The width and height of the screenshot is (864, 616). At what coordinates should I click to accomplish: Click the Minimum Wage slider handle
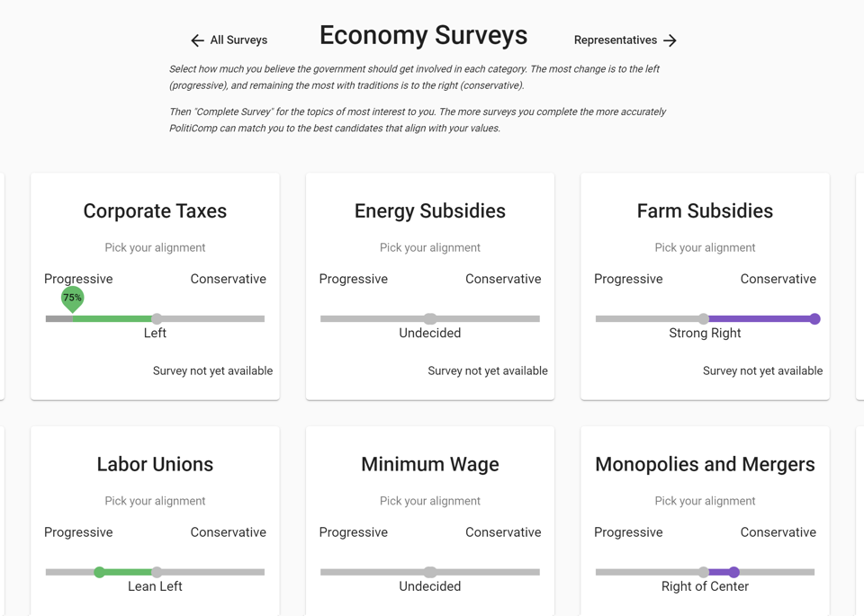430,572
